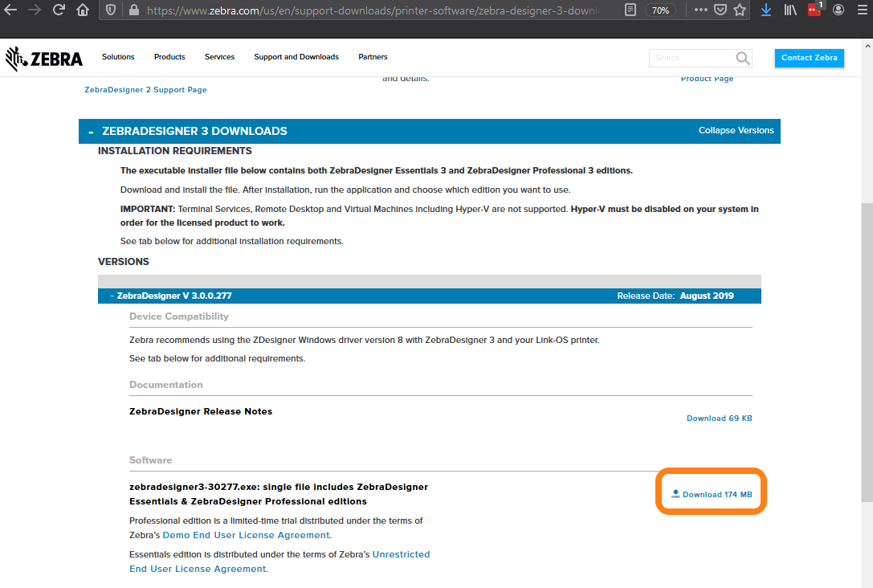Click the Zebra logo
Screen dimensions: 873x588
44,58
